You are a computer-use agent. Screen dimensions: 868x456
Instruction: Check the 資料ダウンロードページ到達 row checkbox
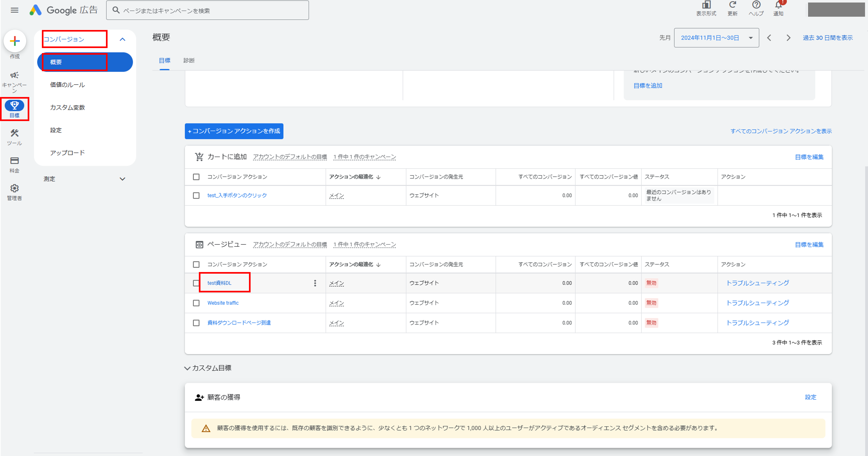coord(196,323)
